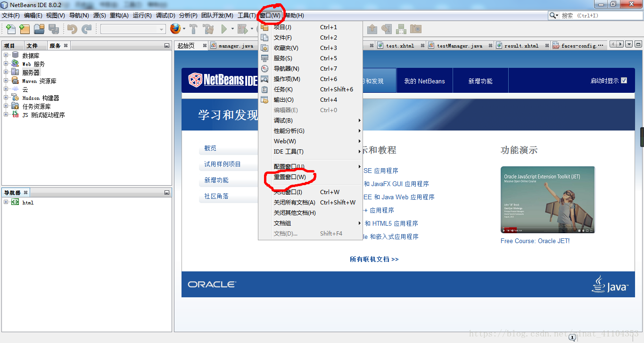Screen dimensions: 644x343
Task: Click the 社区角落 button
Action: pyautogui.click(x=228, y=196)
